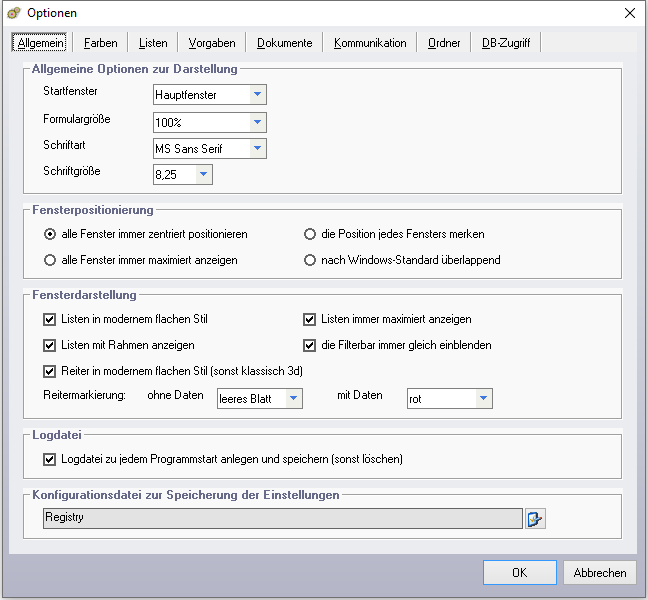Open the Startfenster dropdown
The image size is (648, 600).
[x=257, y=95]
